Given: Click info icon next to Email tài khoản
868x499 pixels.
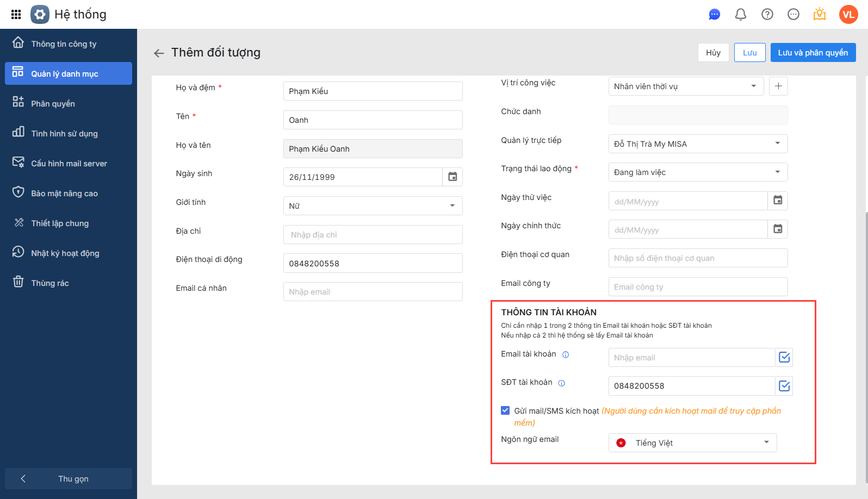Looking at the screenshot, I should (x=566, y=355).
